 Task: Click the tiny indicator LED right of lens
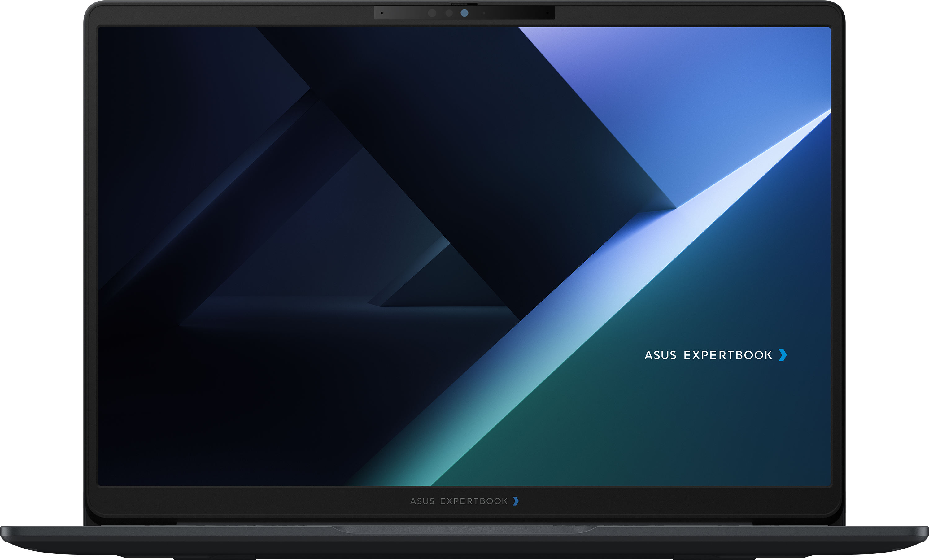484,13
